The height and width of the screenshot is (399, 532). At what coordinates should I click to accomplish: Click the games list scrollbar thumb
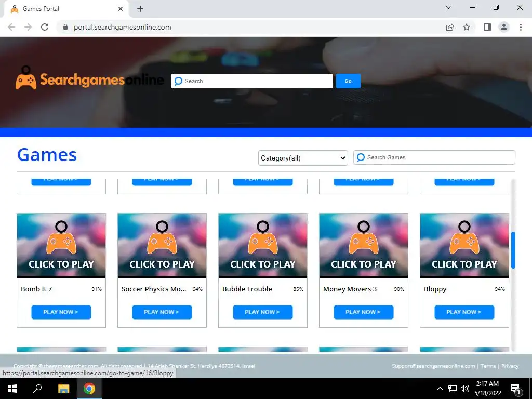(x=513, y=250)
